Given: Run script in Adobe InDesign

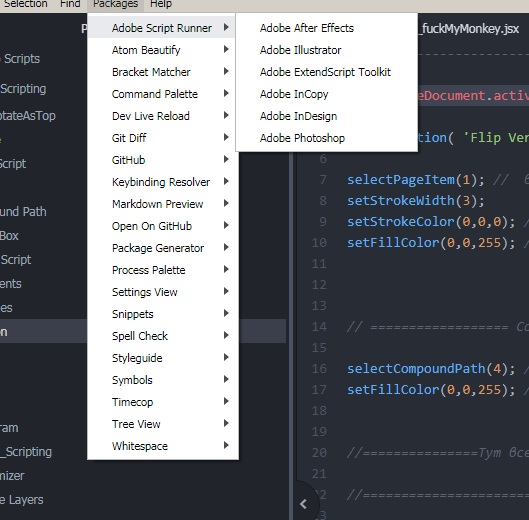Looking at the screenshot, I should tap(327, 116).
